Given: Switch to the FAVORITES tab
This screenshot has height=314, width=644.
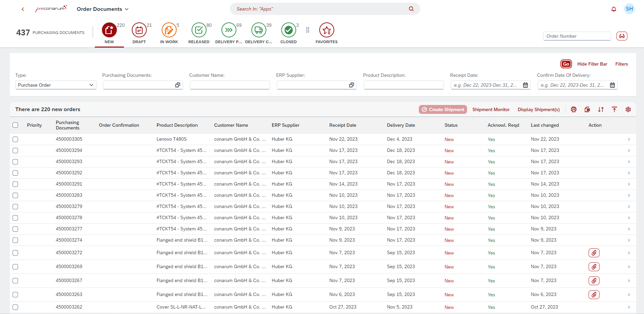Looking at the screenshot, I should coord(326,30).
